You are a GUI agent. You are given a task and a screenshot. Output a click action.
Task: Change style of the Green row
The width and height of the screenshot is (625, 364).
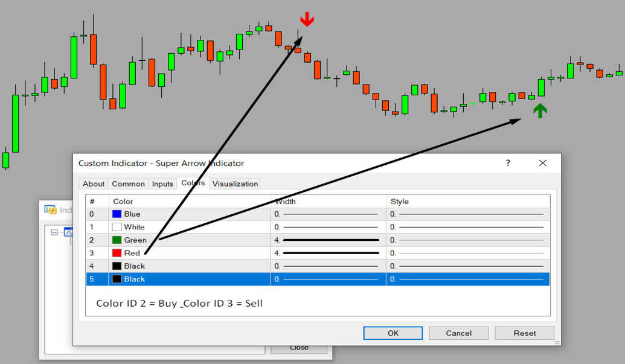tap(468, 240)
